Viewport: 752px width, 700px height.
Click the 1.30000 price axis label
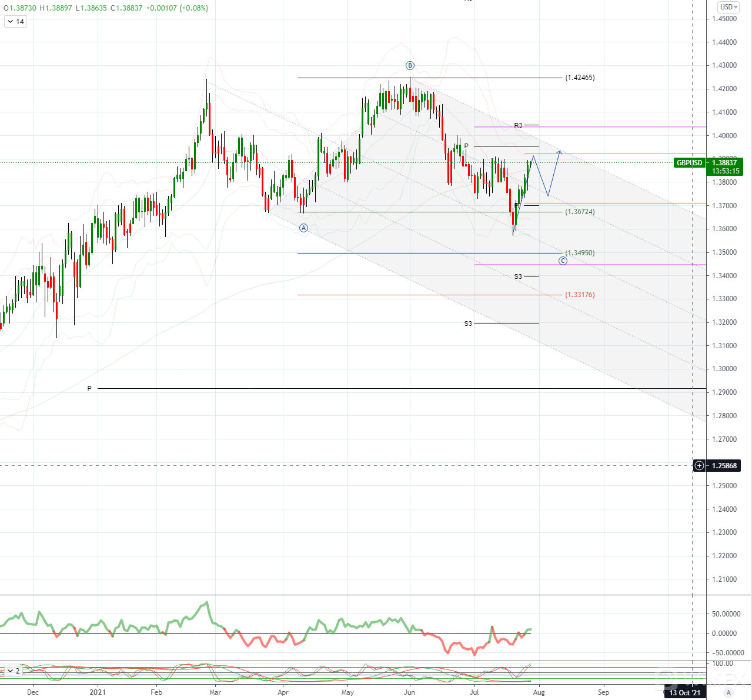tap(724, 369)
